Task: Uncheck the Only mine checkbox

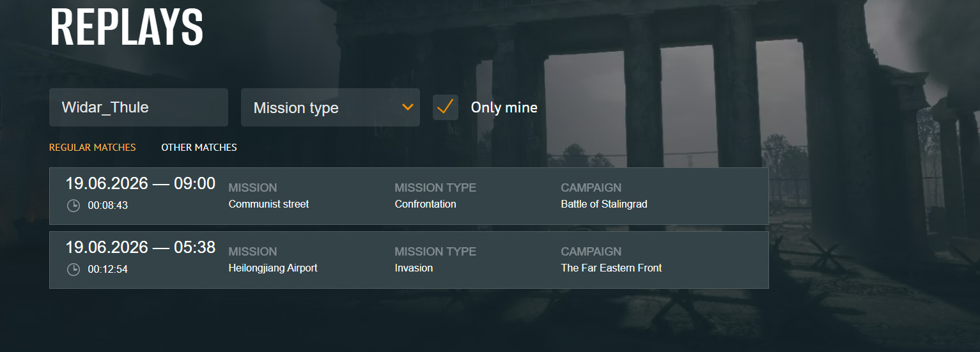Action: tap(446, 107)
